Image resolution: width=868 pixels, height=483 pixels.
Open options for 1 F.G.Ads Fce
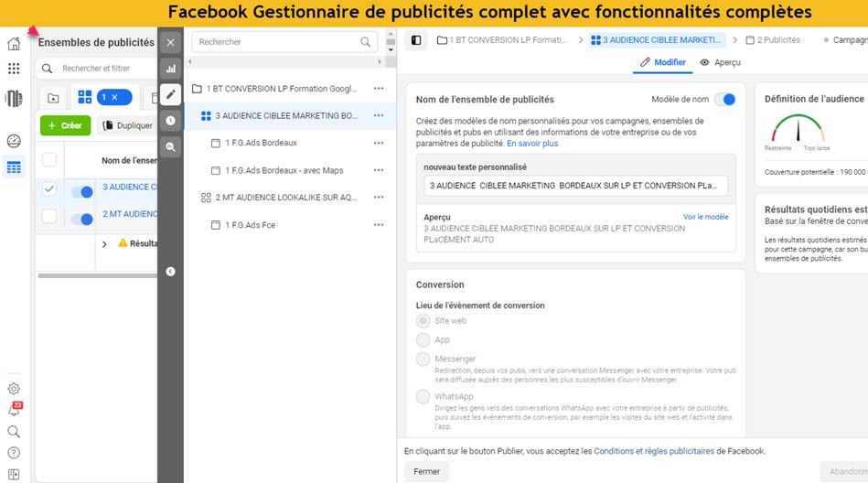click(x=379, y=225)
